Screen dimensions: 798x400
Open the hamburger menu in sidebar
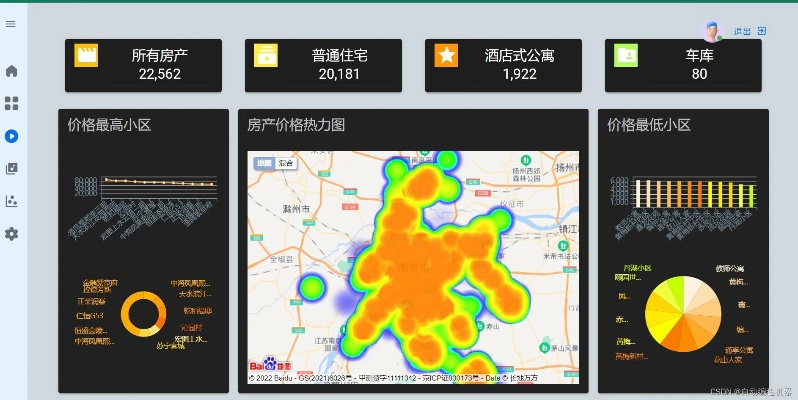tap(10, 24)
